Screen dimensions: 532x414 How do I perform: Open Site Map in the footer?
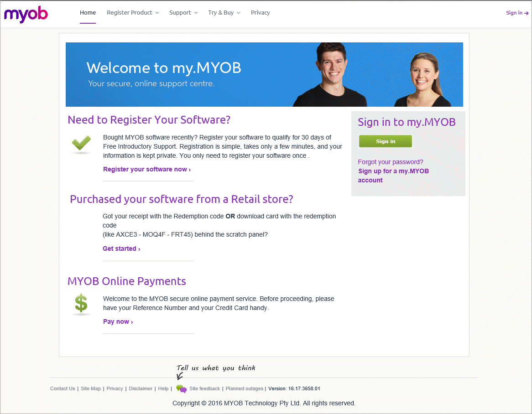pos(91,388)
